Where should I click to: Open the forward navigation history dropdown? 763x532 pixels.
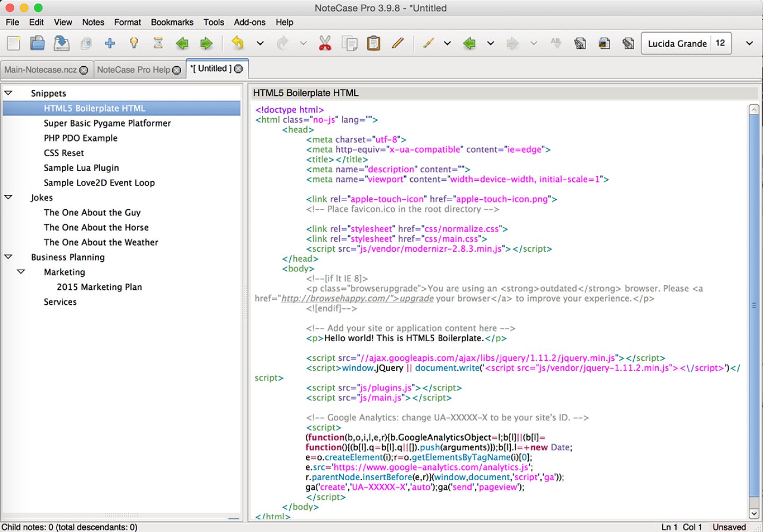tap(534, 43)
